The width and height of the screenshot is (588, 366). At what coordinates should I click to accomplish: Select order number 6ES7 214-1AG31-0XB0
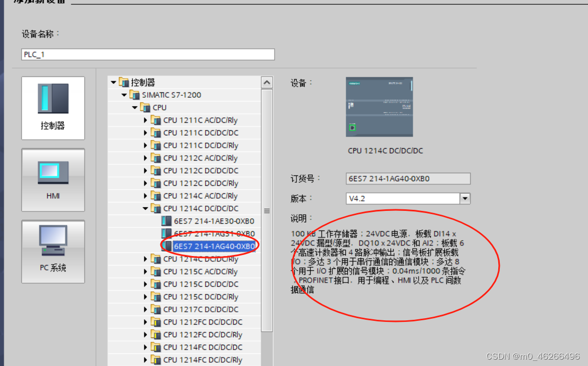click(214, 234)
